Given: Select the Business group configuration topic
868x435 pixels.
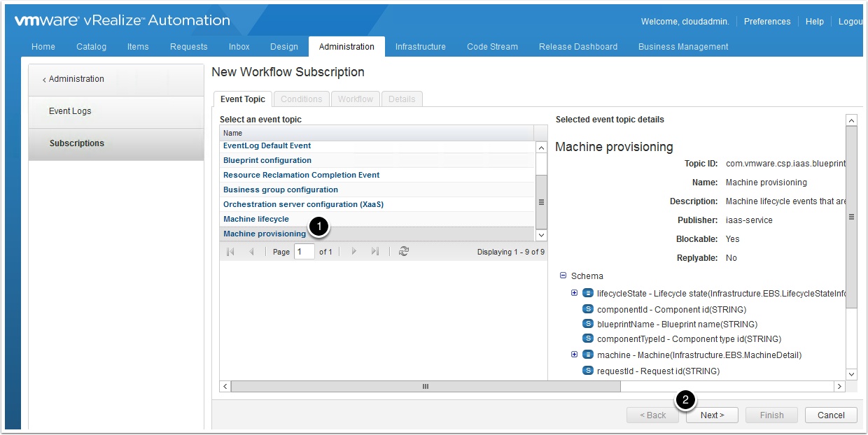Looking at the screenshot, I should [x=377, y=190].
